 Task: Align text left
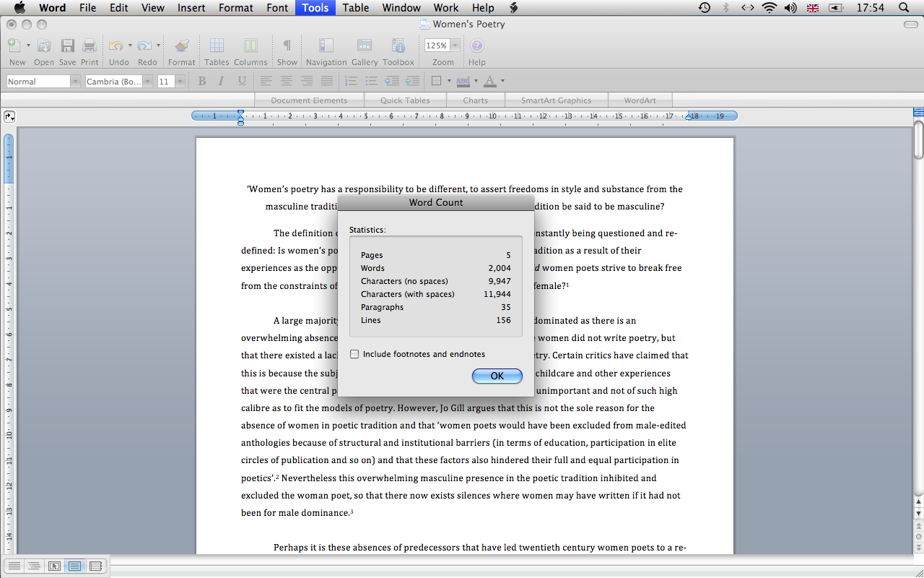point(266,81)
